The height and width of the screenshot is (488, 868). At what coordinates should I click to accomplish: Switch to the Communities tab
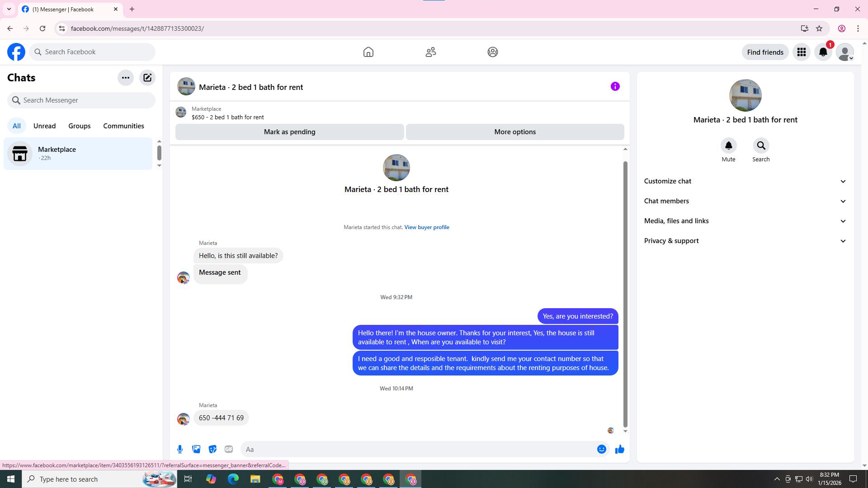pyautogui.click(x=123, y=126)
